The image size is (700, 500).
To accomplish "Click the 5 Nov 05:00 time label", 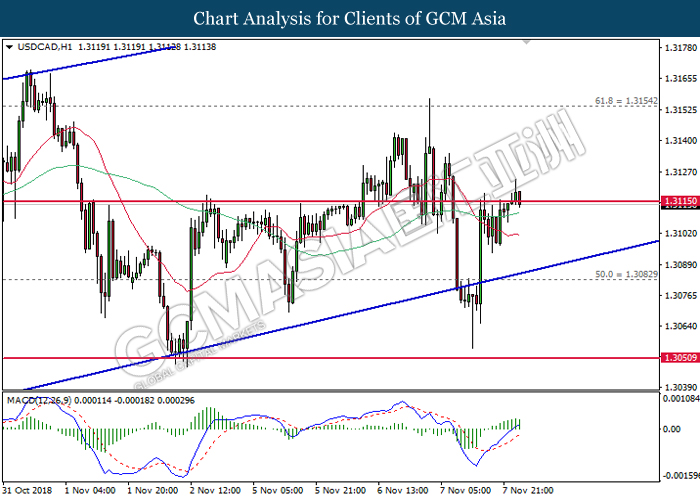I will click(278, 490).
